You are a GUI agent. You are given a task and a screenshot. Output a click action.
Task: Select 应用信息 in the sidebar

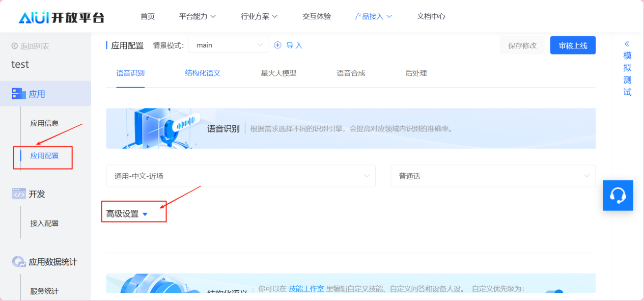click(44, 123)
